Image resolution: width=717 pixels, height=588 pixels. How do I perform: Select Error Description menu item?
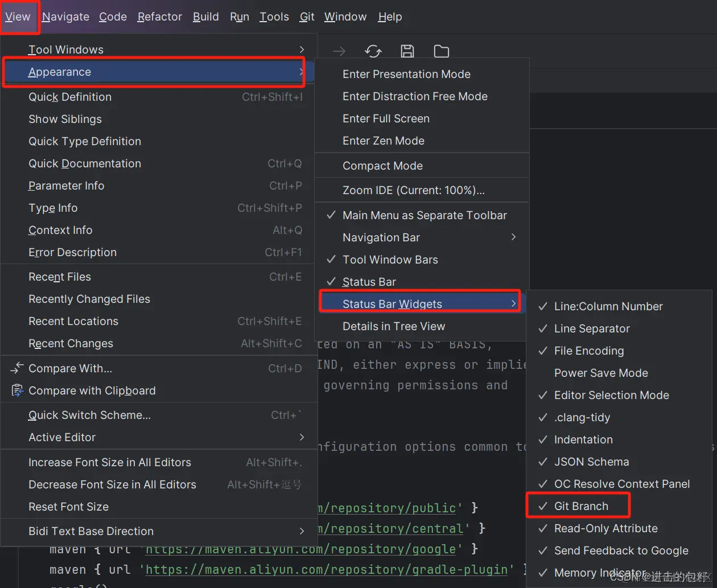(x=158, y=252)
